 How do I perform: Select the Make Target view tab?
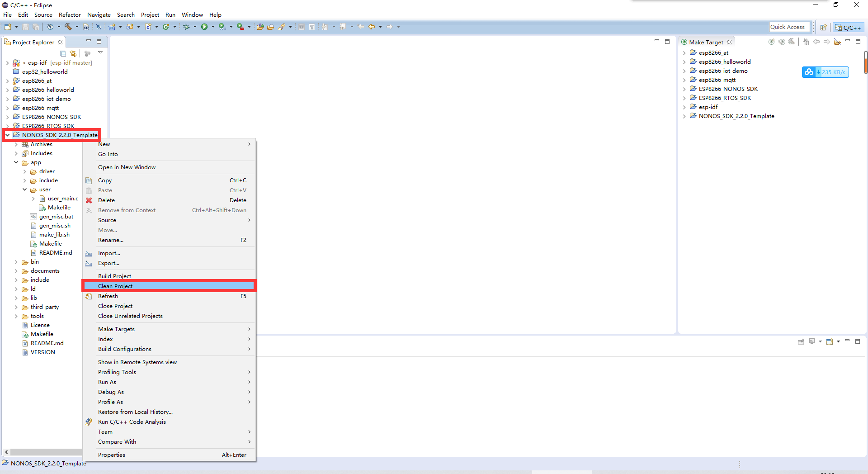coord(706,42)
